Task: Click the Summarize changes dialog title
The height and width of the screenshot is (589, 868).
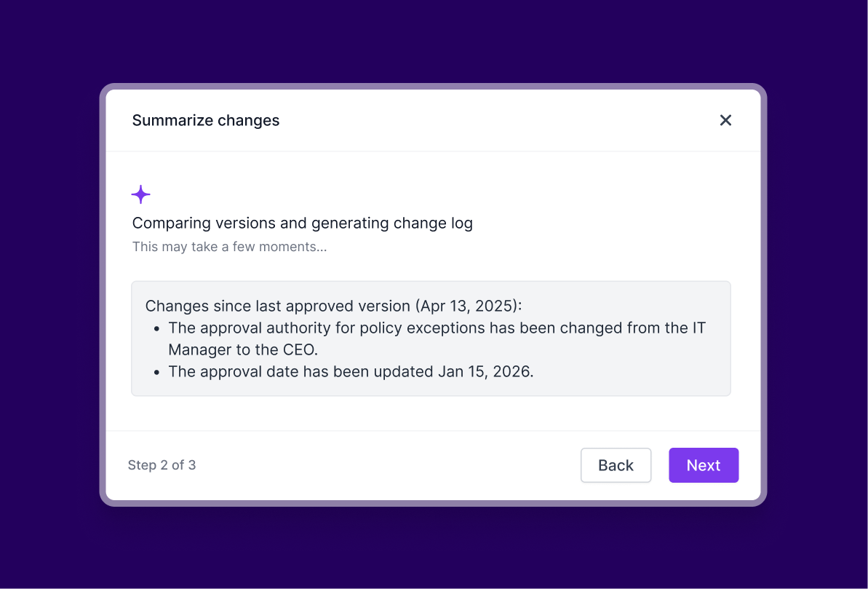Action: (x=206, y=120)
